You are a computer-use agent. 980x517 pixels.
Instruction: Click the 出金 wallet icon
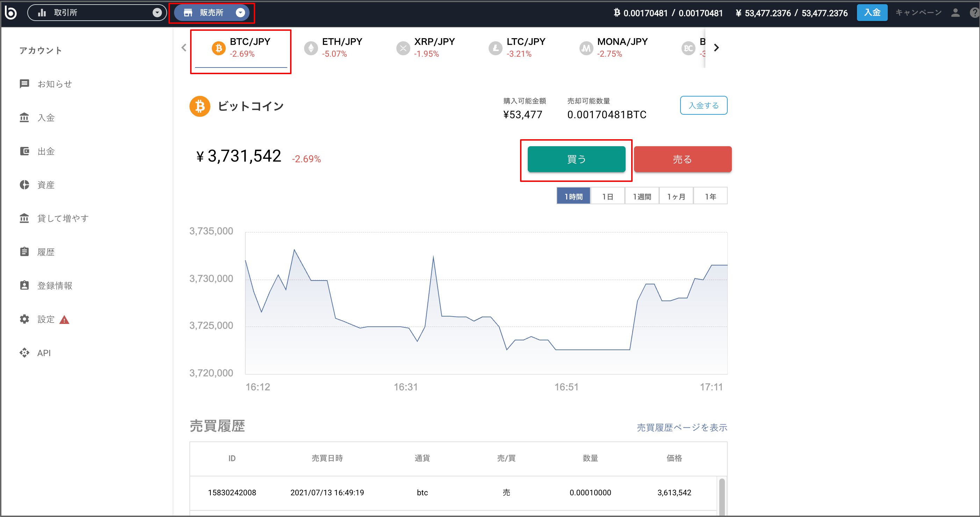(24, 151)
